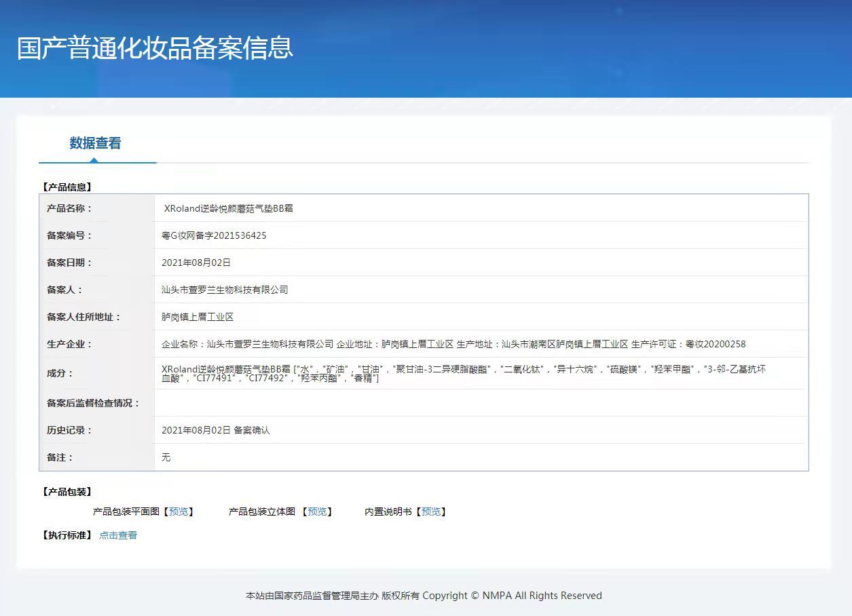
Task: Click the NMPA copyright footer text
Action: 424,596
